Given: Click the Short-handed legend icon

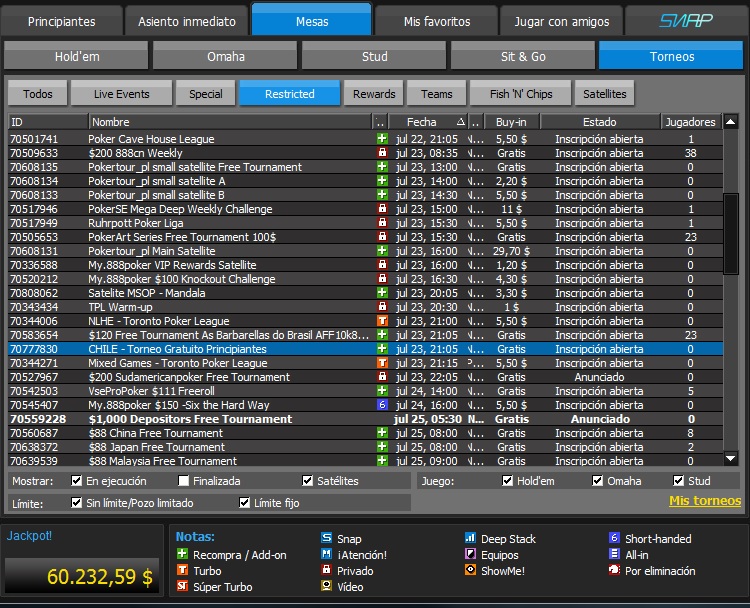Looking at the screenshot, I should pyautogui.click(x=615, y=539).
